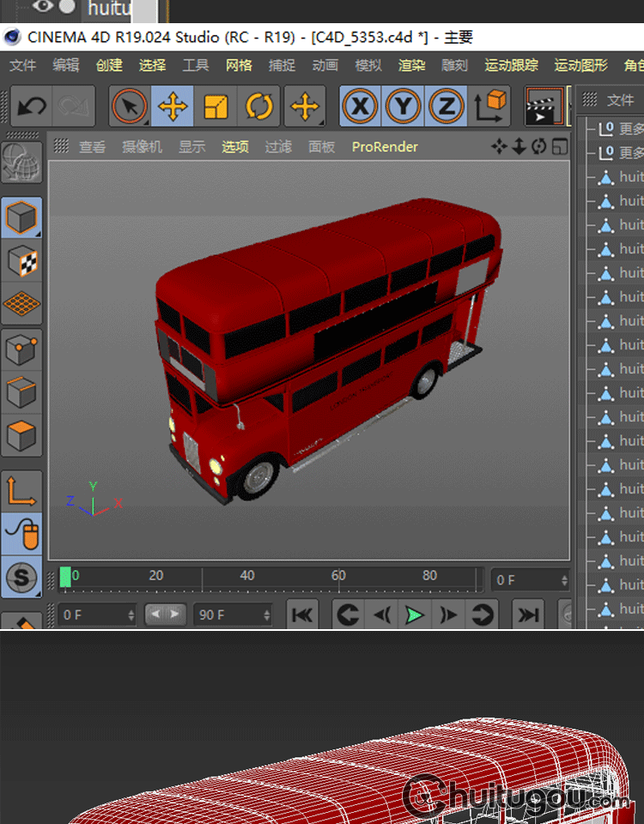Select the Scale tool

(216, 106)
